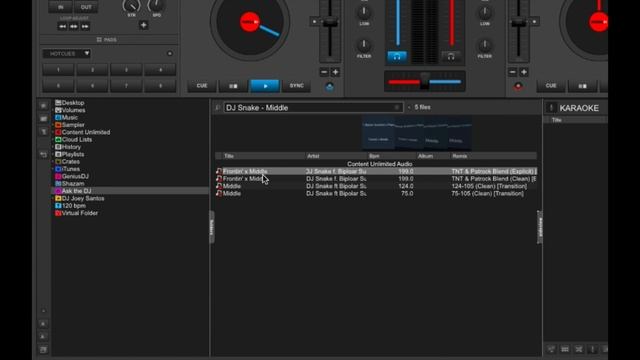
Task: Toggle the small dot button right of HOTCUES
Action: (170, 53)
